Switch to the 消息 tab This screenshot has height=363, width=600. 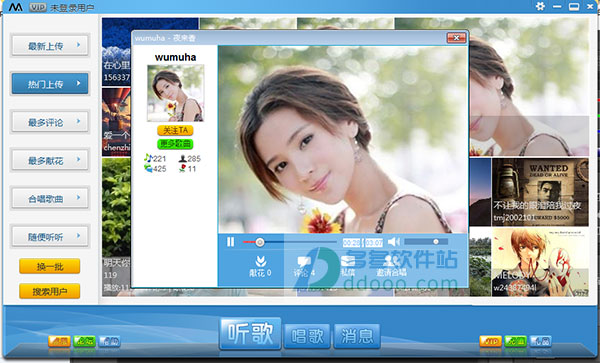pyautogui.click(x=357, y=336)
